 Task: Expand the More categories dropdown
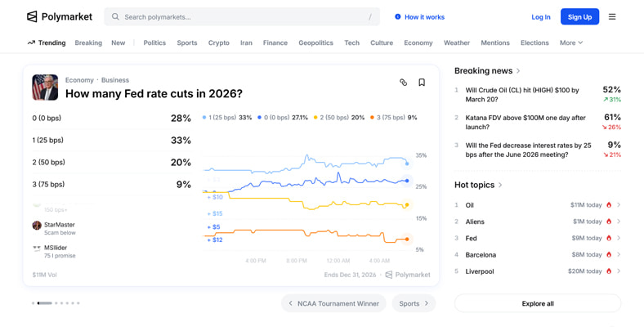[x=571, y=43]
